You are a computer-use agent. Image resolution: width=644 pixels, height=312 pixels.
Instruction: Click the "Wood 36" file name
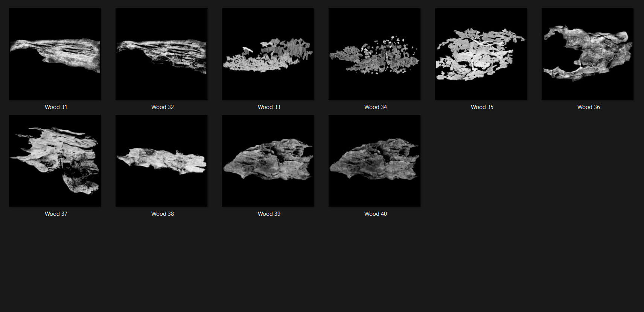589,107
